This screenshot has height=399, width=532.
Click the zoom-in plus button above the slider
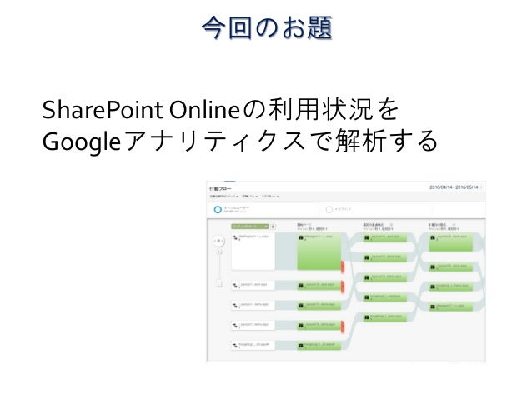(x=218, y=252)
